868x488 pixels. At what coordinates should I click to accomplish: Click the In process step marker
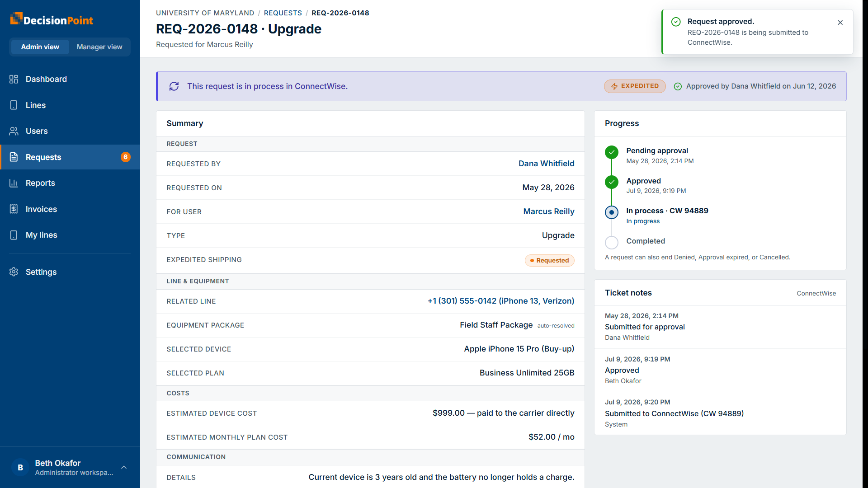(612, 212)
